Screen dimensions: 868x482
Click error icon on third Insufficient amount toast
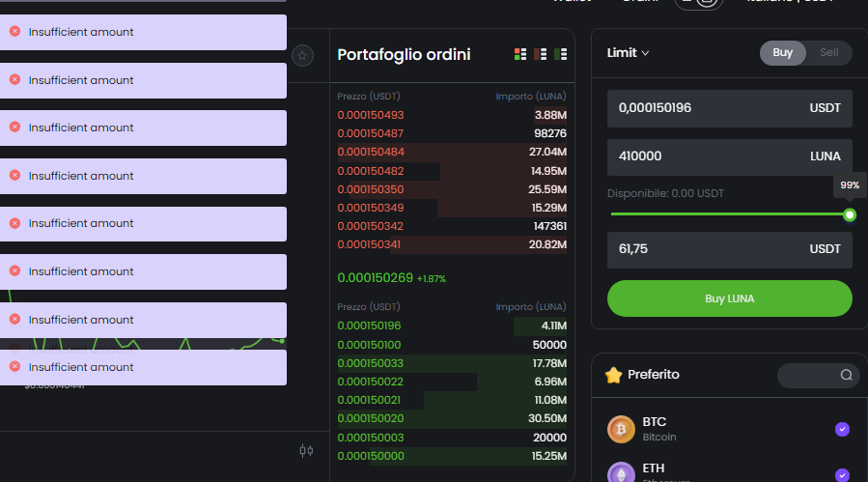(14, 128)
